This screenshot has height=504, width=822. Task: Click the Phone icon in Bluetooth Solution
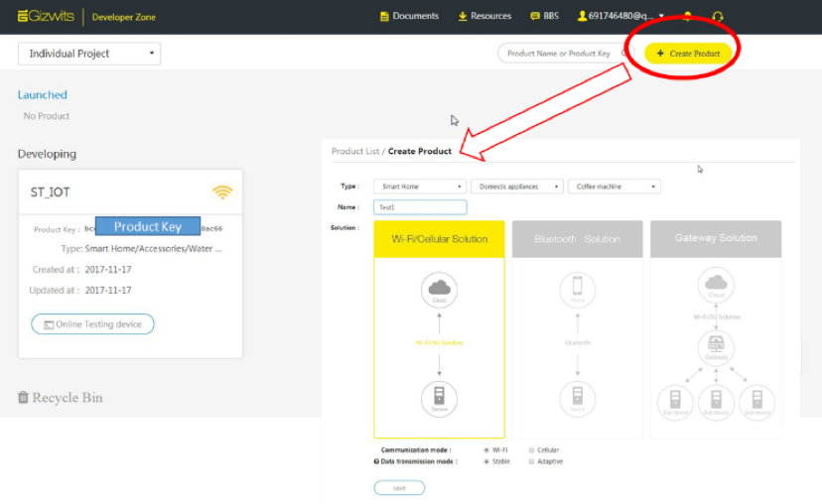(x=577, y=290)
